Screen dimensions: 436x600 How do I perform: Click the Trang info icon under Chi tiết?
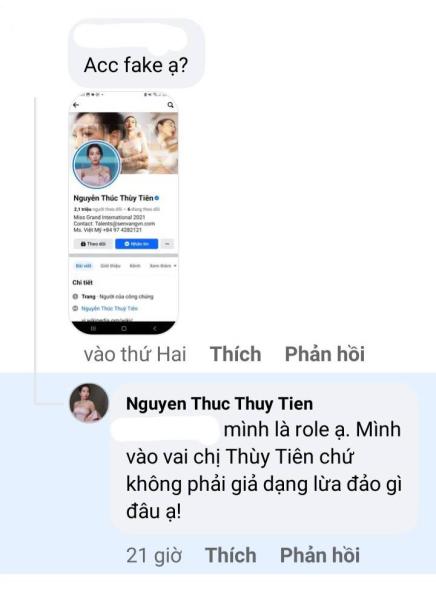[x=75, y=296]
